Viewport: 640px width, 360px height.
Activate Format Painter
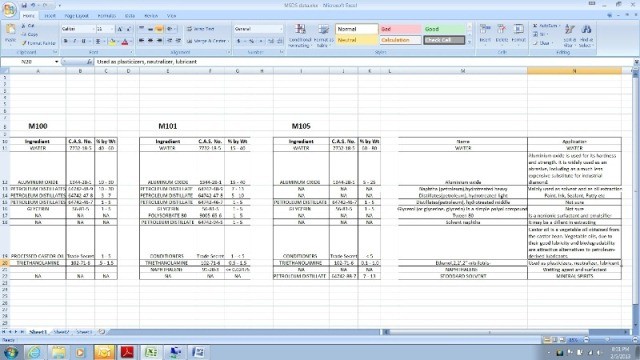tap(39, 43)
